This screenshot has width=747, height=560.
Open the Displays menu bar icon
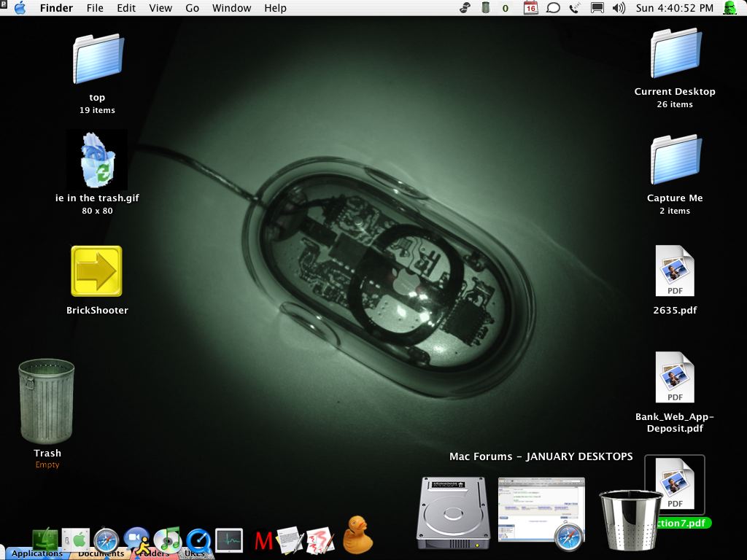[x=597, y=8]
